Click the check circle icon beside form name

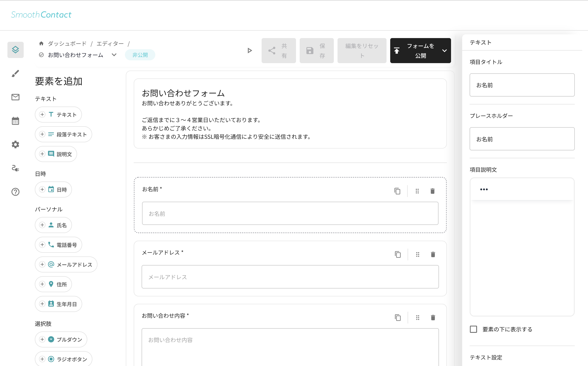pos(41,55)
